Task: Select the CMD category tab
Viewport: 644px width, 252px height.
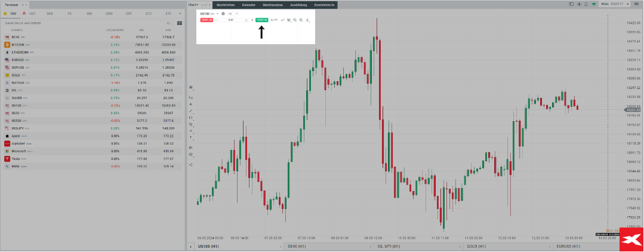Action: [109, 14]
